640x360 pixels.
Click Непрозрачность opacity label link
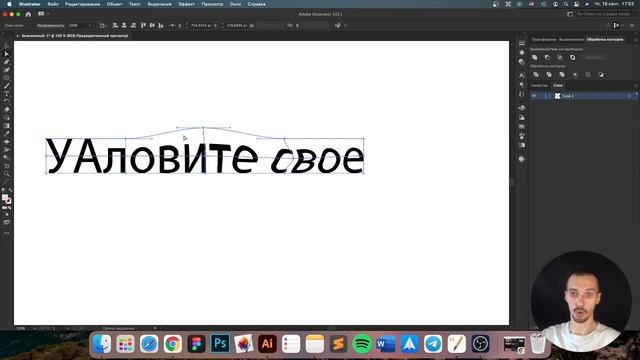pyautogui.click(x=51, y=25)
